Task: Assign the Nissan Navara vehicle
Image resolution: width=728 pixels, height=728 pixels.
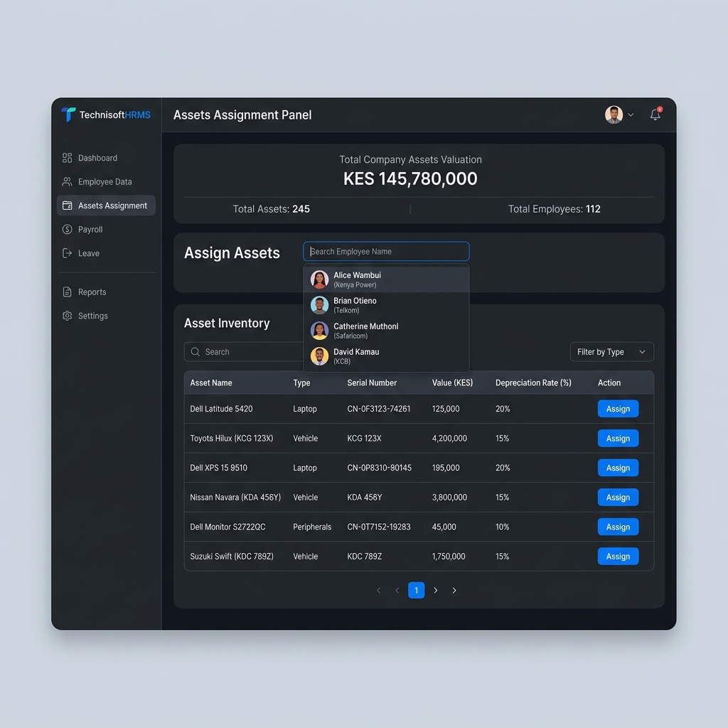Action: coord(618,497)
